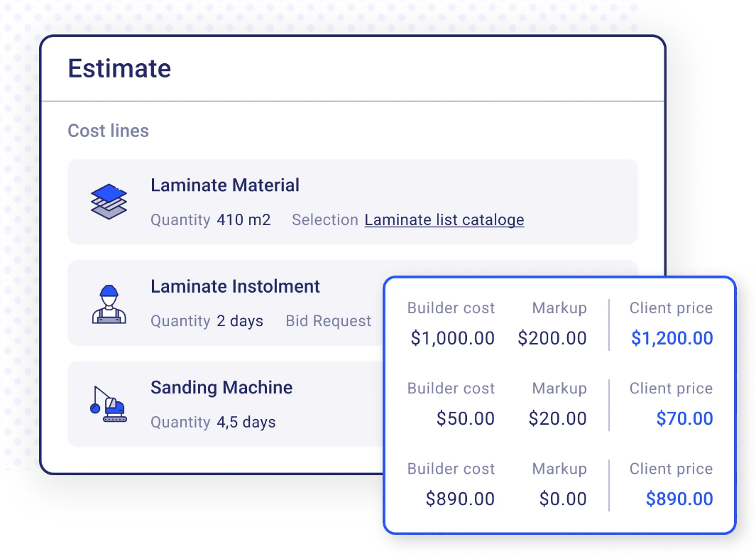The width and height of the screenshot is (756, 554).
Task: Select the Laminate Material layers icon
Action: point(109,202)
